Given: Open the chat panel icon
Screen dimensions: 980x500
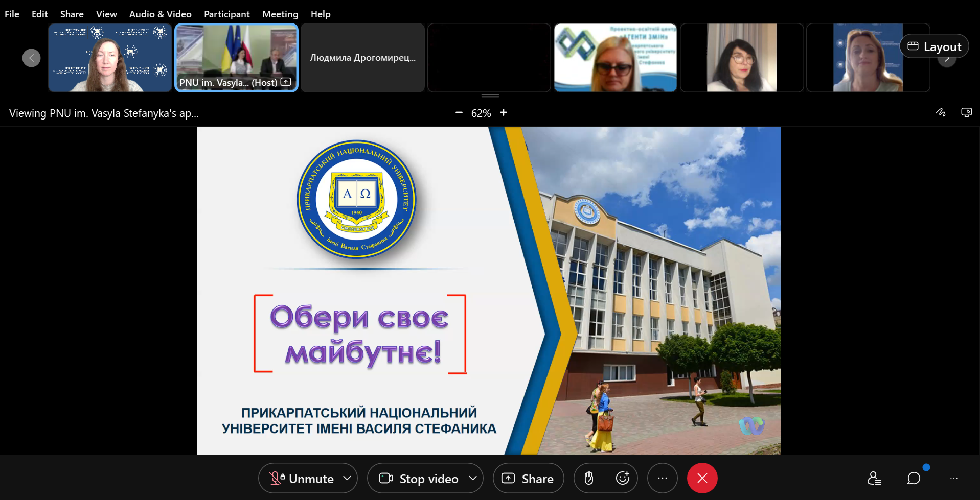Looking at the screenshot, I should (x=914, y=479).
